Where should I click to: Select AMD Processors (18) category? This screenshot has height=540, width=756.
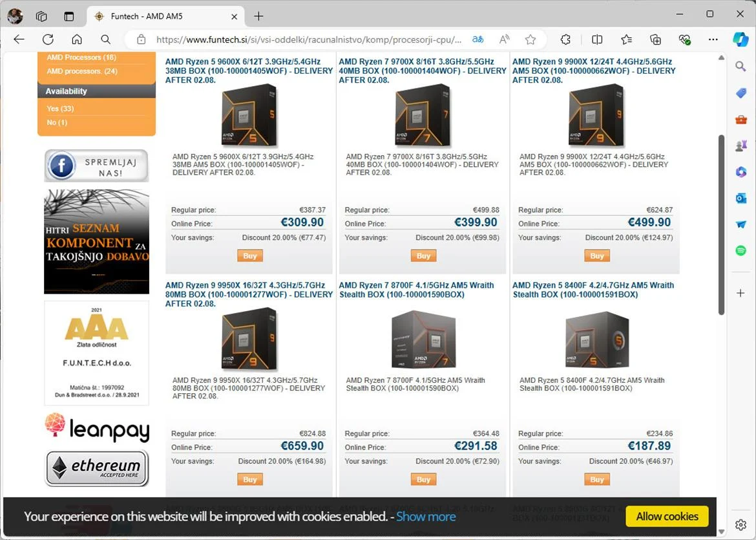(x=81, y=58)
